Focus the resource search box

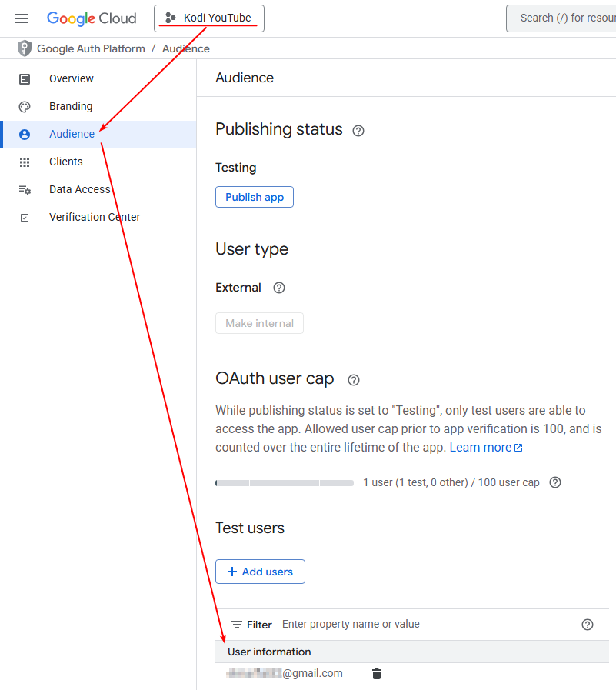point(561,18)
